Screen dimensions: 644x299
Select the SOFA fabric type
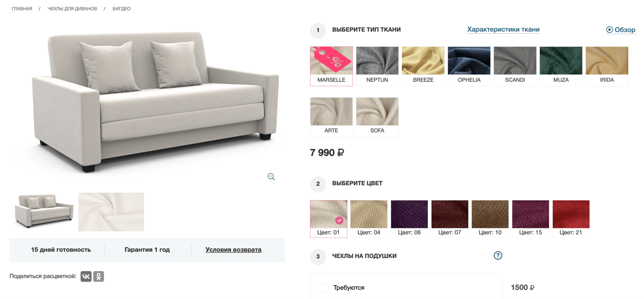pos(377,117)
